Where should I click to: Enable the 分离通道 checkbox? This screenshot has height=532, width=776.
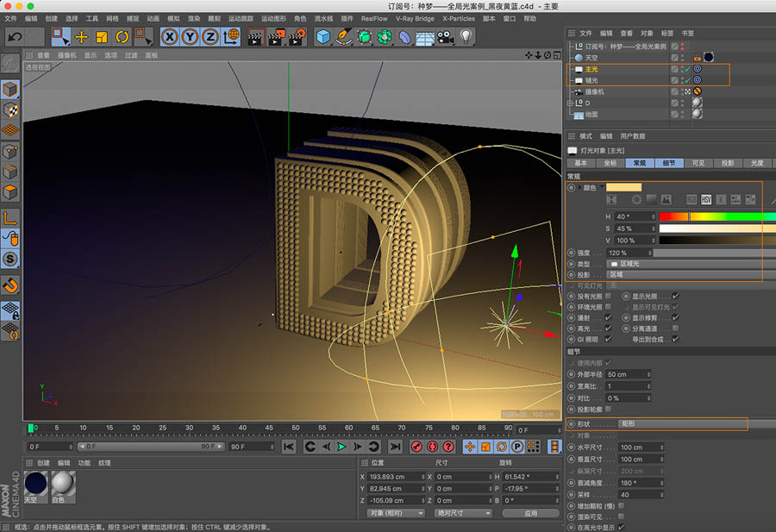coord(675,329)
